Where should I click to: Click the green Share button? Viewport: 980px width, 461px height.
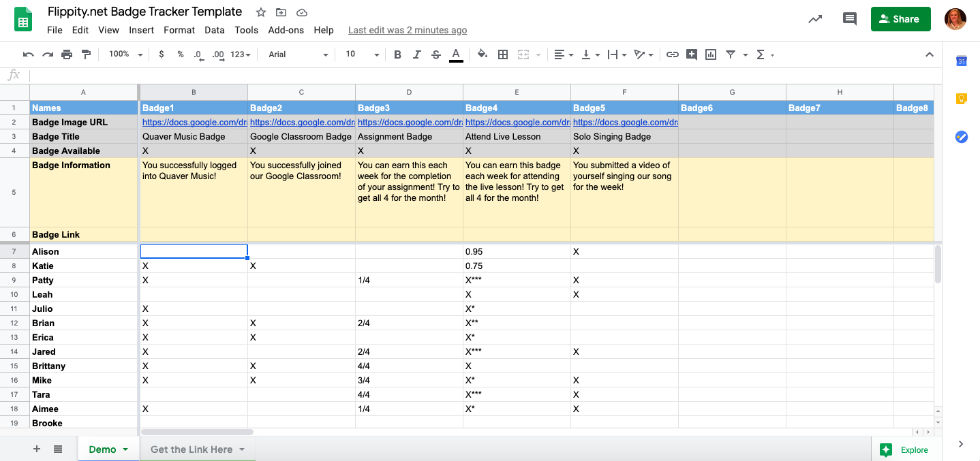pos(900,19)
